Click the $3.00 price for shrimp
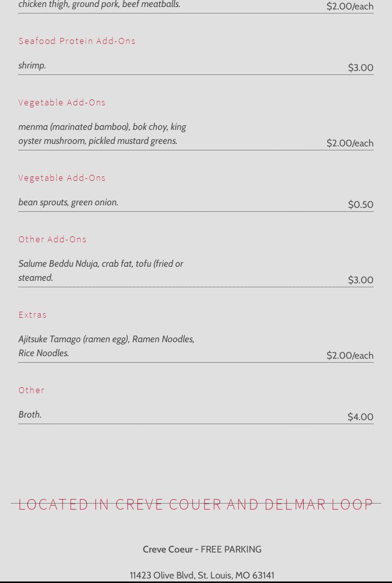 point(361,67)
